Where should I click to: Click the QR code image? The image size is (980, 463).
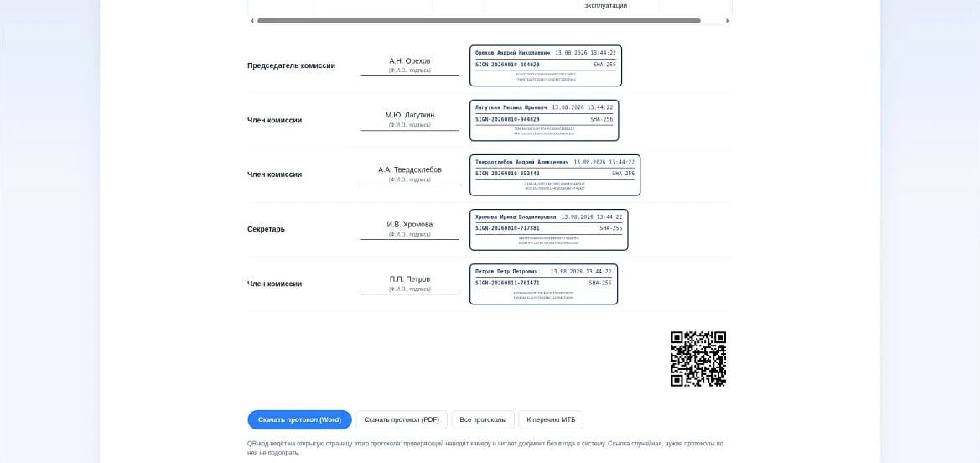tap(698, 358)
